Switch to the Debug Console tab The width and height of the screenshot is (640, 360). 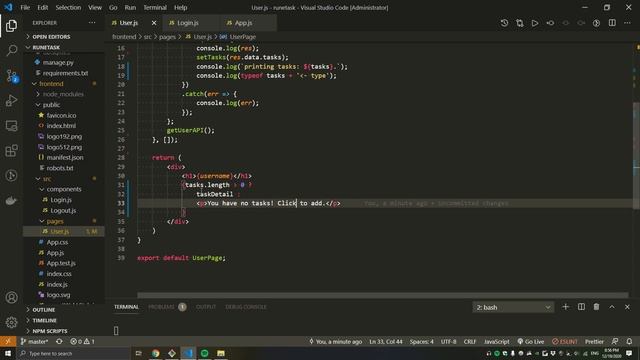coord(246,307)
